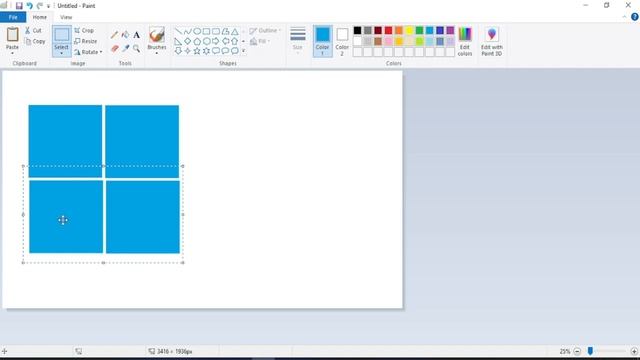Open the File menu
The width and height of the screenshot is (640, 360).
pyautogui.click(x=13, y=17)
